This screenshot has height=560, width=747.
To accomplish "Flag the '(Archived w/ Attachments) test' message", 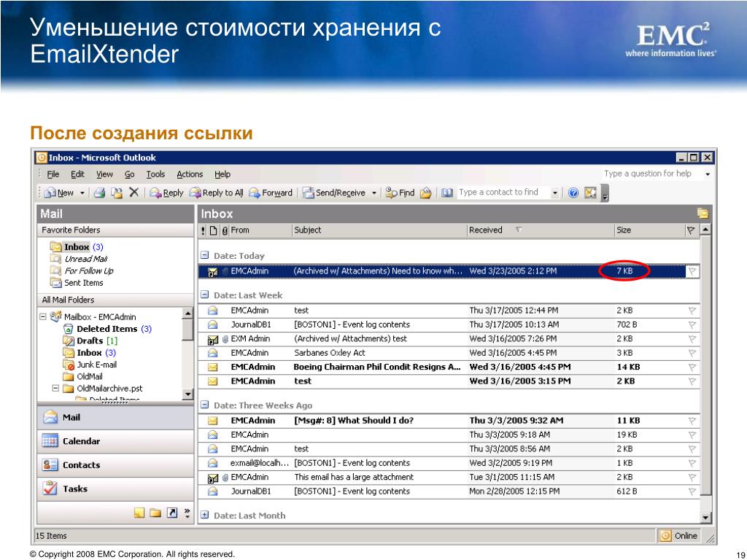I will click(692, 339).
